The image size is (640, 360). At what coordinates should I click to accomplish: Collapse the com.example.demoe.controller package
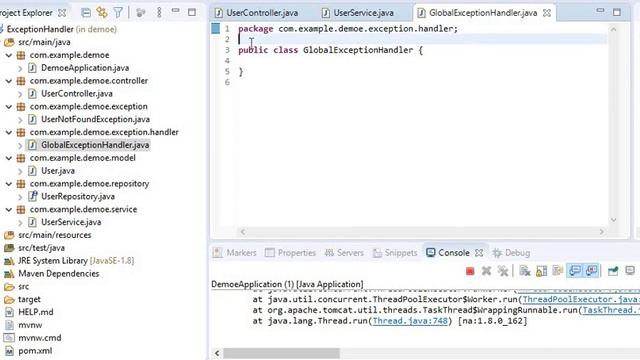[9, 81]
